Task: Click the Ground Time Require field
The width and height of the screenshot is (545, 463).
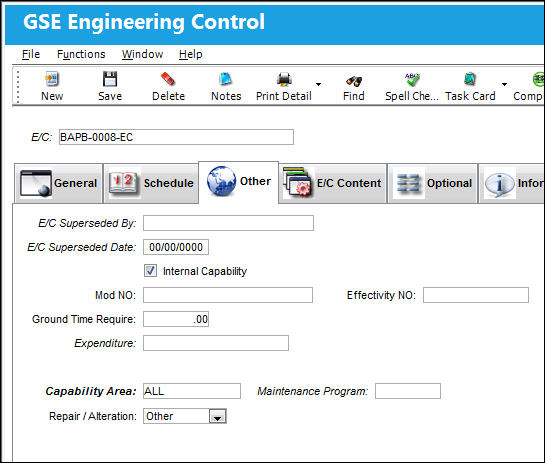Action: tap(176, 319)
